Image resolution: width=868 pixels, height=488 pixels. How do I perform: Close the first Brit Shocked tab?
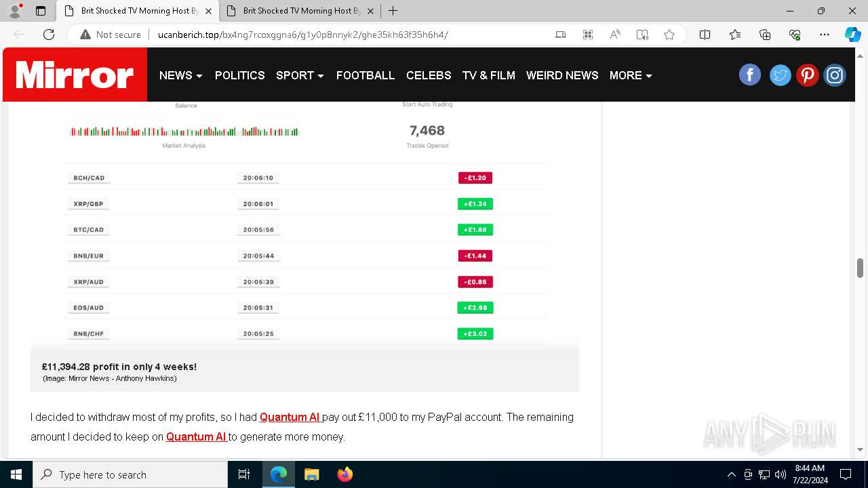[208, 11]
